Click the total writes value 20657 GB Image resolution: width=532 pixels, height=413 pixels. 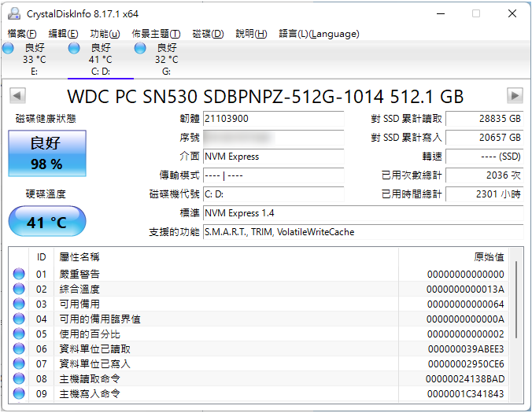click(x=485, y=138)
